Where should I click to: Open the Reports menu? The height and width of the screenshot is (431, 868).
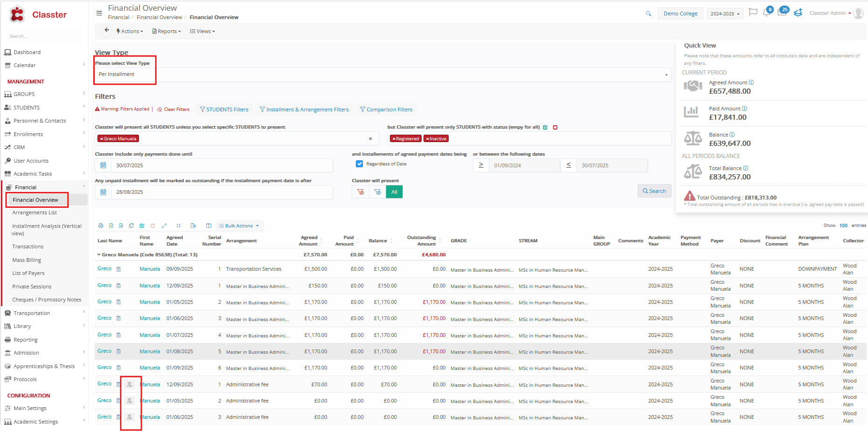click(167, 31)
